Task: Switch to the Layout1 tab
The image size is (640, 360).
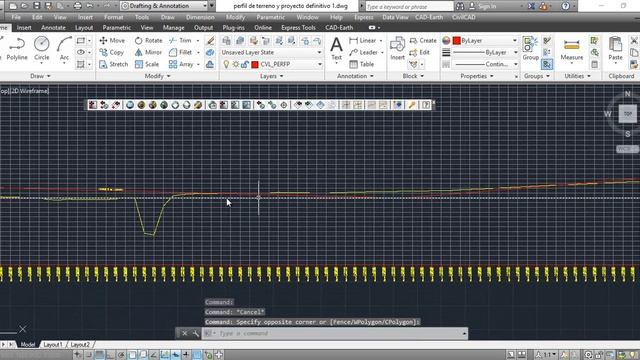Action: coord(53,345)
